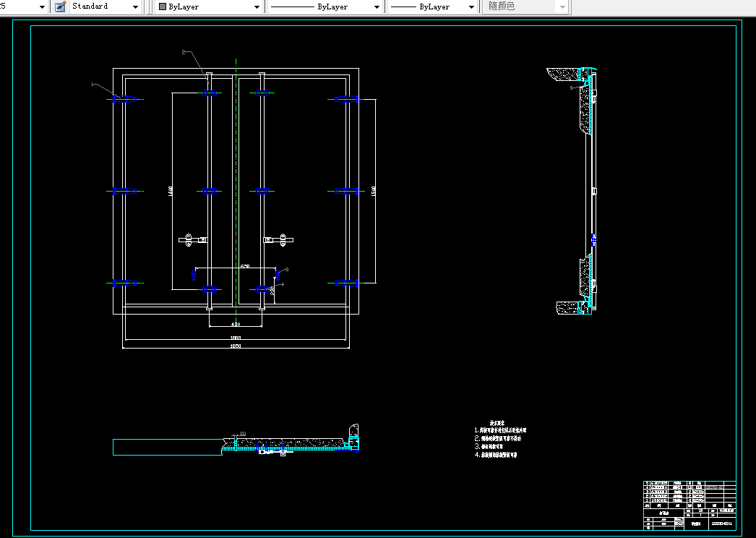
Task: Click the gray ByLayer color swatch
Action: pyautogui.click(x=163, y=7)
